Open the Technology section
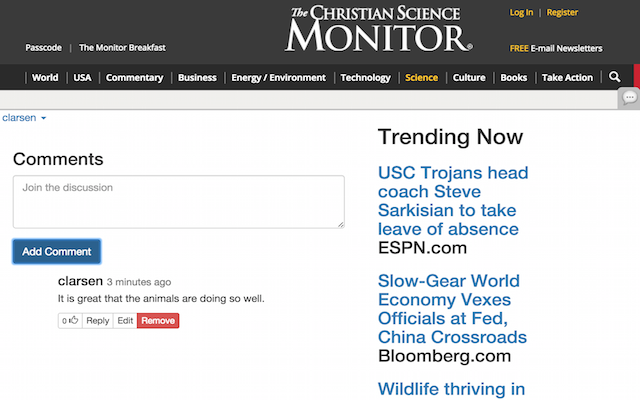Image resolution: width=640 pixels, height=400 pixels. click(365, 77)
